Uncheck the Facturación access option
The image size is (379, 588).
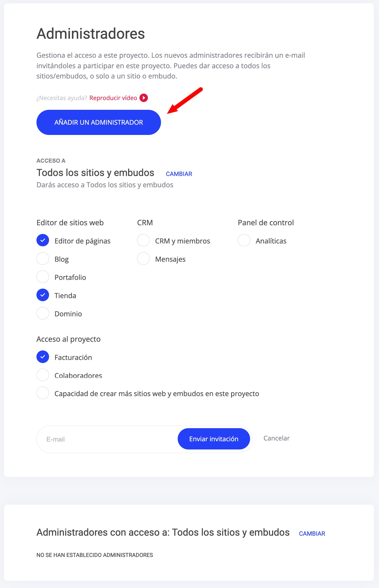[43, 357]
